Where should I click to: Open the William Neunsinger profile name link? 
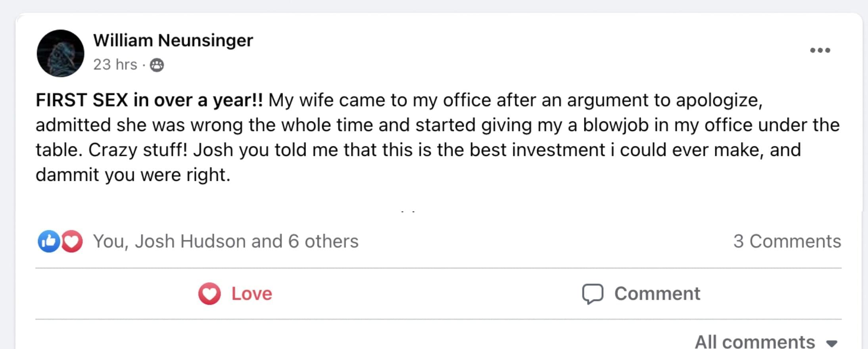click(x=173, y=40)
